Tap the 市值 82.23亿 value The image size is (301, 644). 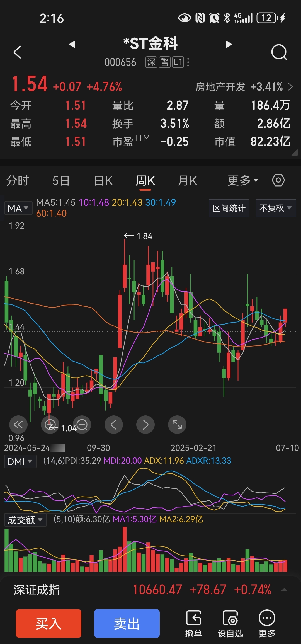[x=270, y=142]
